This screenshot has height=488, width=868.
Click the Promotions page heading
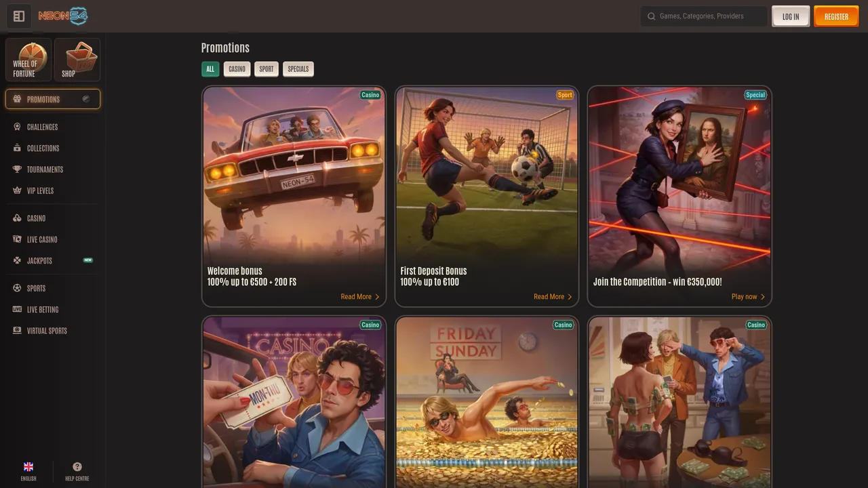click(225, 47)
